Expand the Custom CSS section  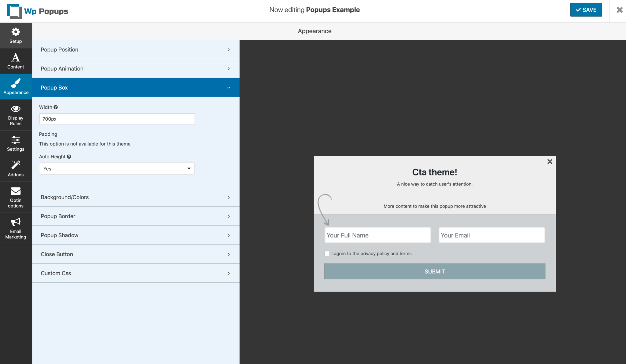(x=136, y=273)
